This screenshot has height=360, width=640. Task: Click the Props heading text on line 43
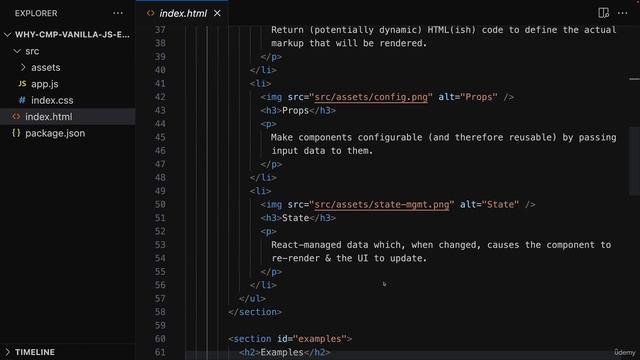tap(296, 111)
